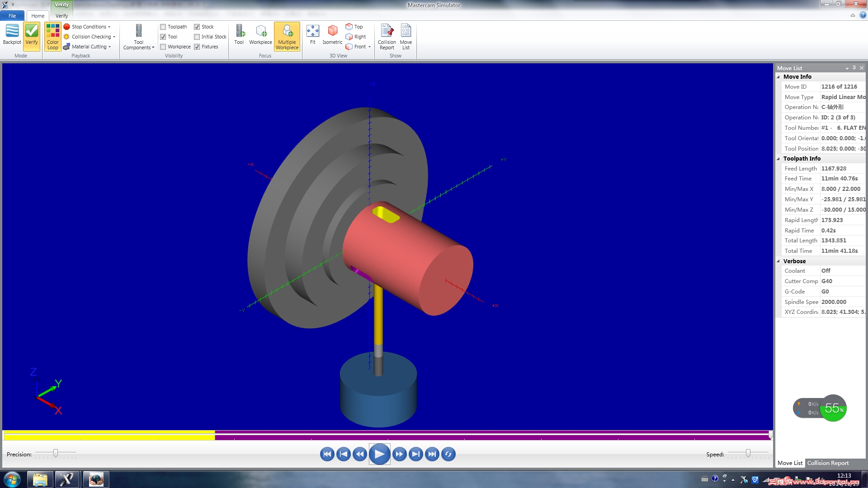Open the Mastcam X taskbar application
Screen dimensions: 868x488
tap(67, 479)
